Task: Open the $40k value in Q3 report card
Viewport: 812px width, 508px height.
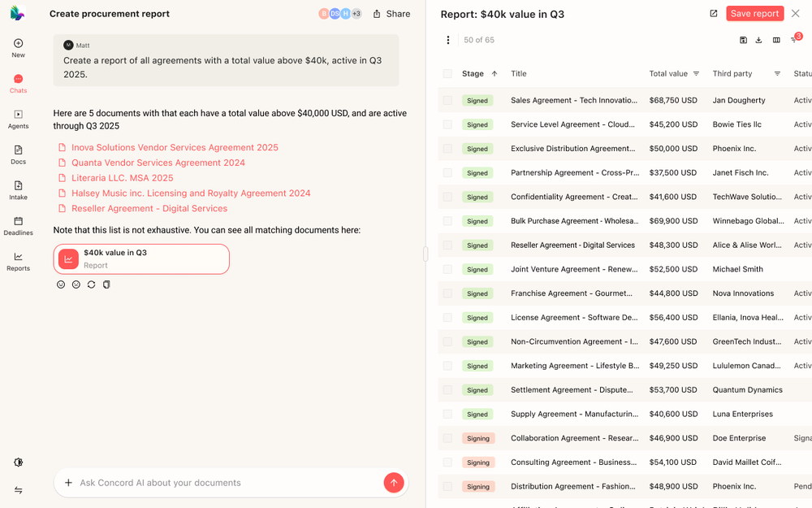Action: 140,258
